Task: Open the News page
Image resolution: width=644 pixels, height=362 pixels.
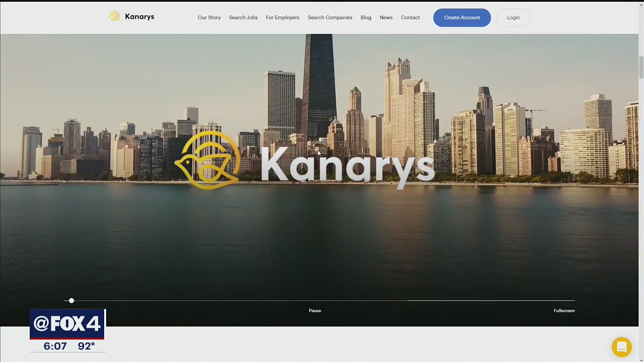Action: click(386, 18)
